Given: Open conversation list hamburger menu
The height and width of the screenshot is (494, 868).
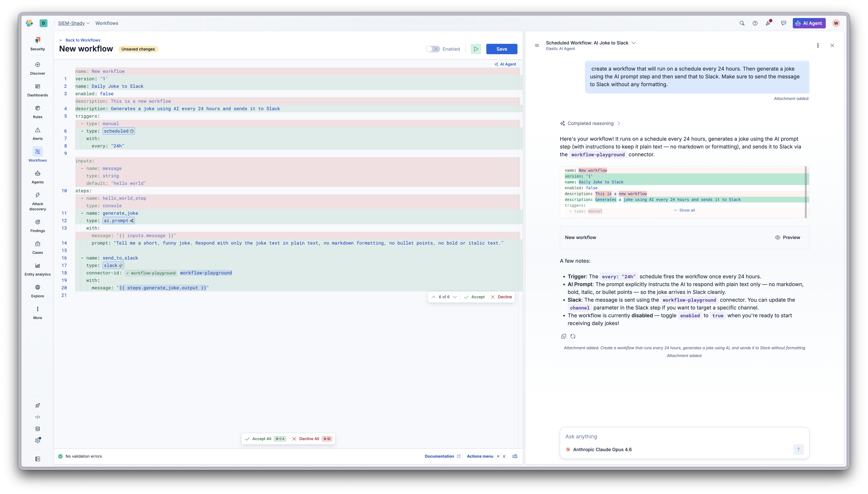Looking at the screenshot, I should [537, 45].
